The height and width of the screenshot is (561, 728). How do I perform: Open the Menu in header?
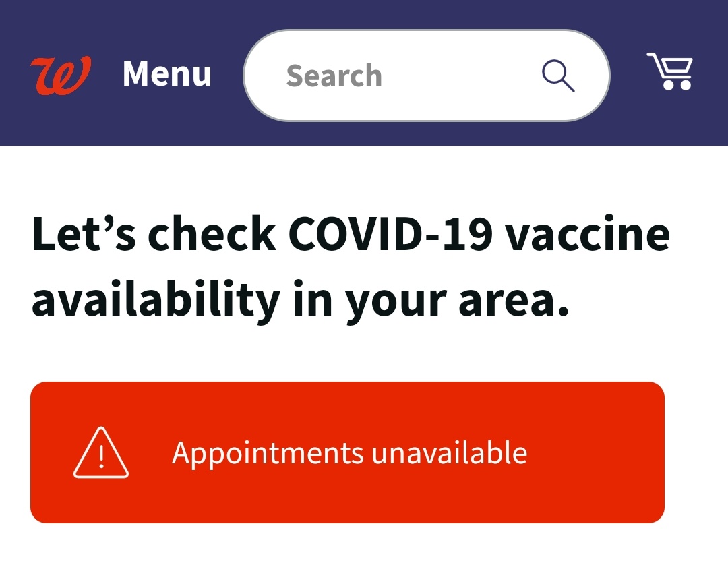tap(167, 73)
